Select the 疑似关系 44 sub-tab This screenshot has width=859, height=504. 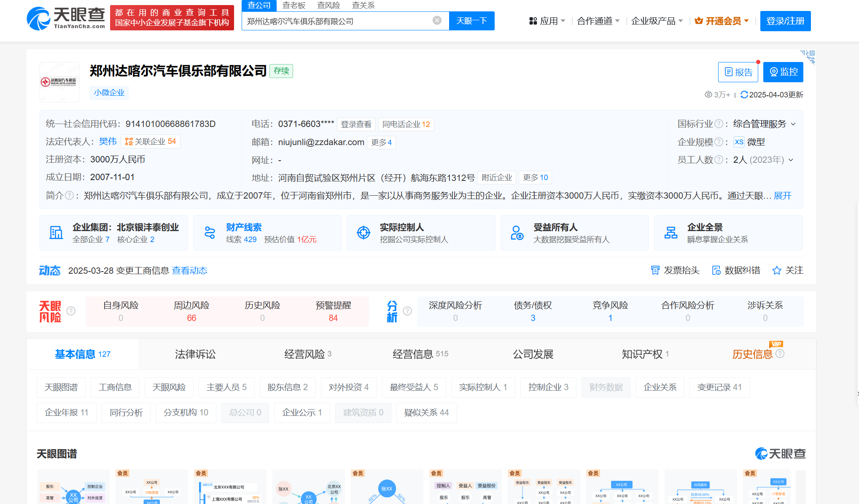coord(426,412)
